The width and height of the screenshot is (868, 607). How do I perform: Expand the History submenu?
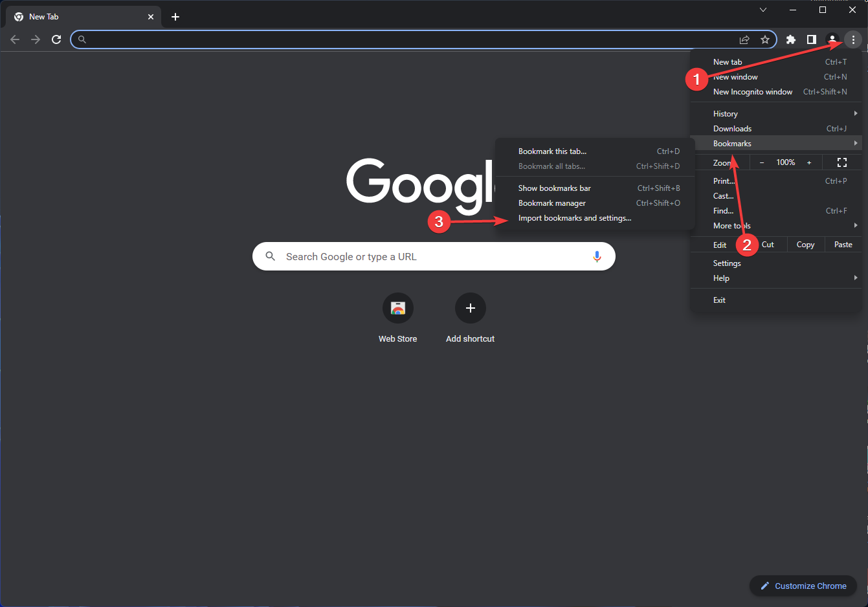(x=725, y=113)
